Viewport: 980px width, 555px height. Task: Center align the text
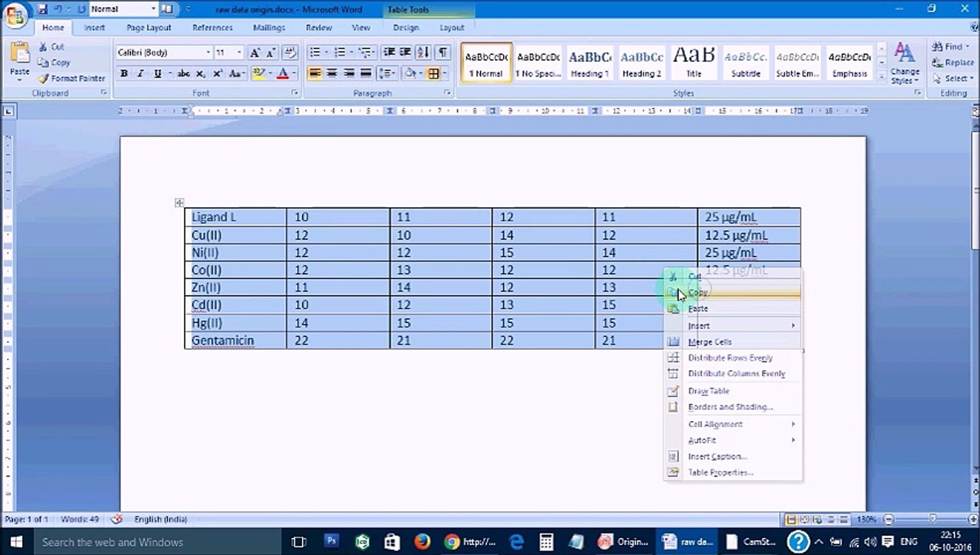pos(332,74)
